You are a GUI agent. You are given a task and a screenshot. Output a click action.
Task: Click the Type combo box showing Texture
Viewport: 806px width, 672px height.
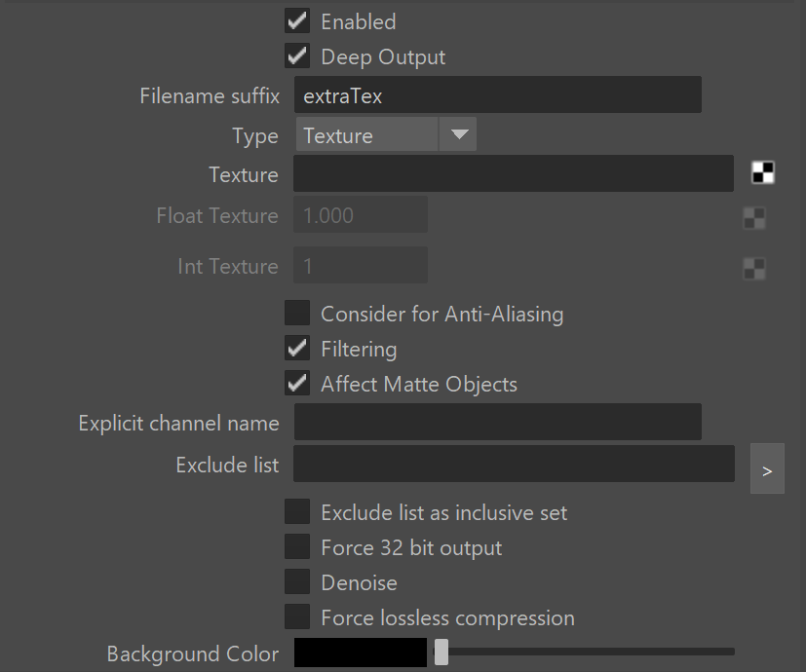386,134
